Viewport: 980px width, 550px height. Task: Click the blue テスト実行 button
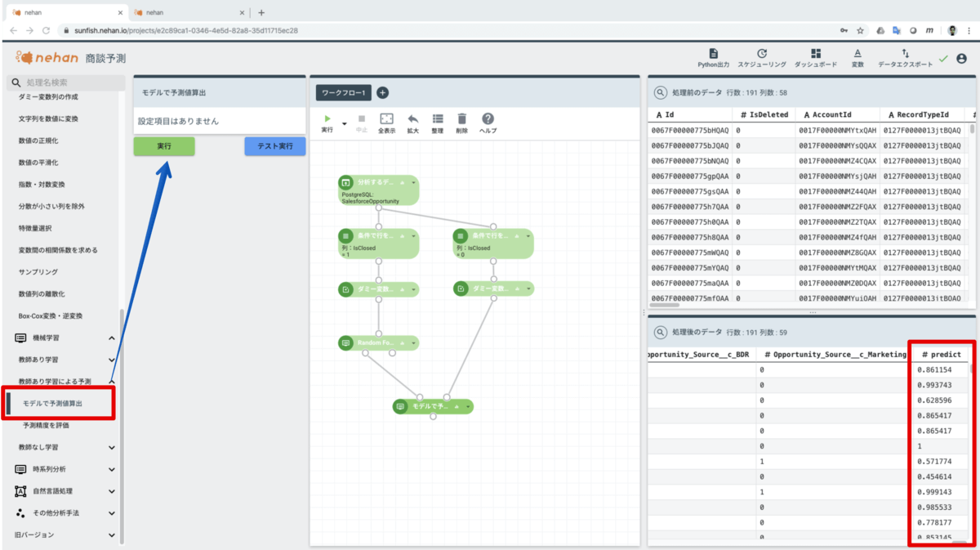(x=275, y=146)
